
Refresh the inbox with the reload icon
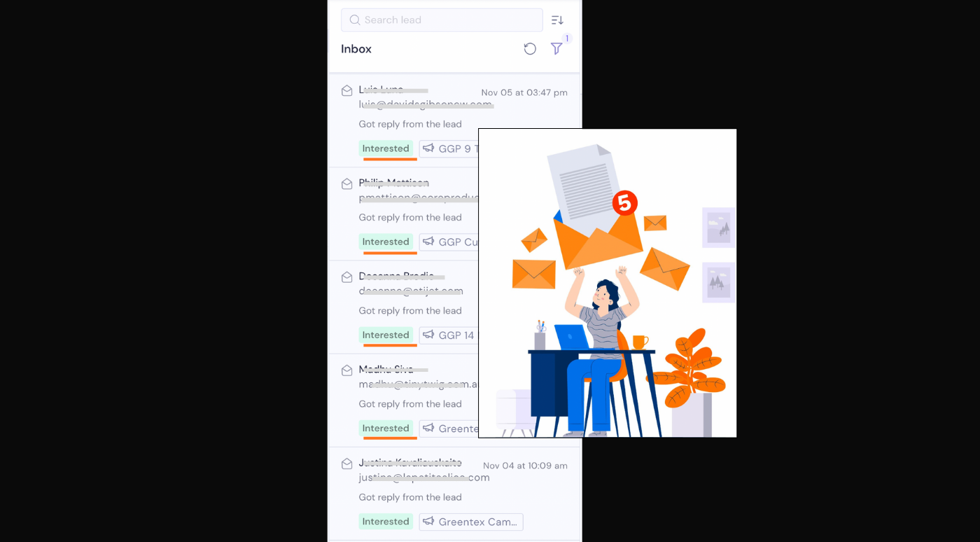pyautogui.click(x=530, y=49)
